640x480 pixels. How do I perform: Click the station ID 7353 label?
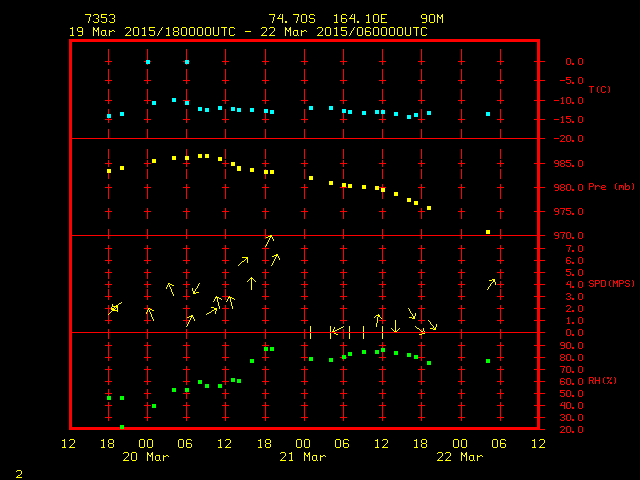point(100,19)
